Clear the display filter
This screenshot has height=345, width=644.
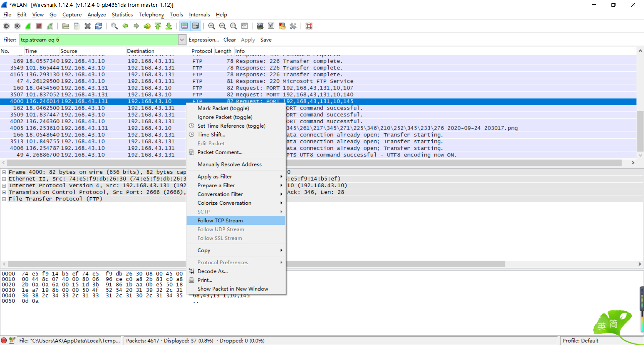pos(230,40)
